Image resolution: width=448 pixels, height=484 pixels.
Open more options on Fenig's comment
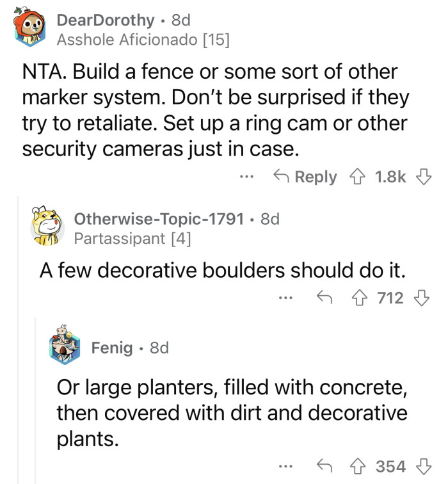[285, 465]
